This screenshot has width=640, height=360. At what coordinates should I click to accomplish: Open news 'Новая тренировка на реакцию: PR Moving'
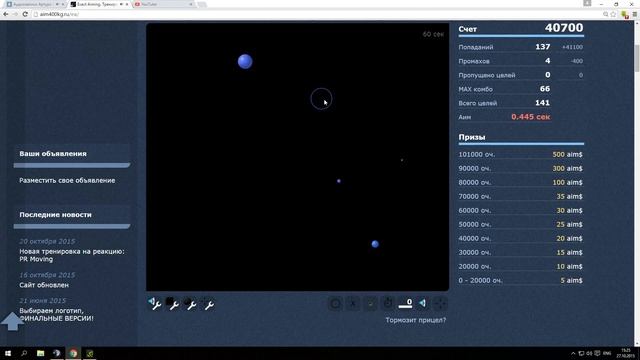[72, 255]
